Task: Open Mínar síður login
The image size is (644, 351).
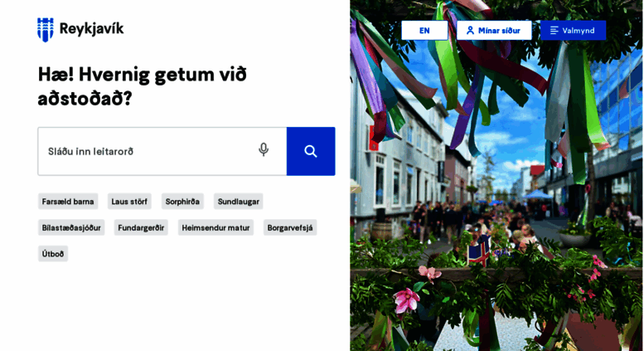Action: pos(494,31)
